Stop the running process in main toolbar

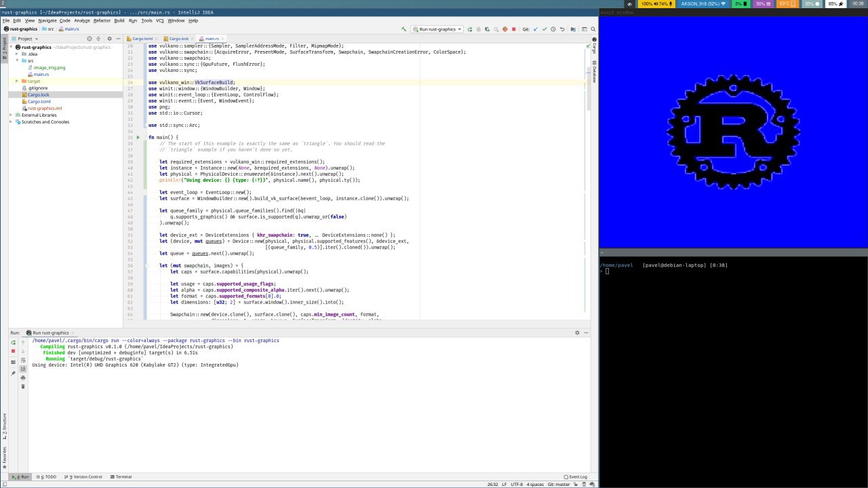(514, 29)
